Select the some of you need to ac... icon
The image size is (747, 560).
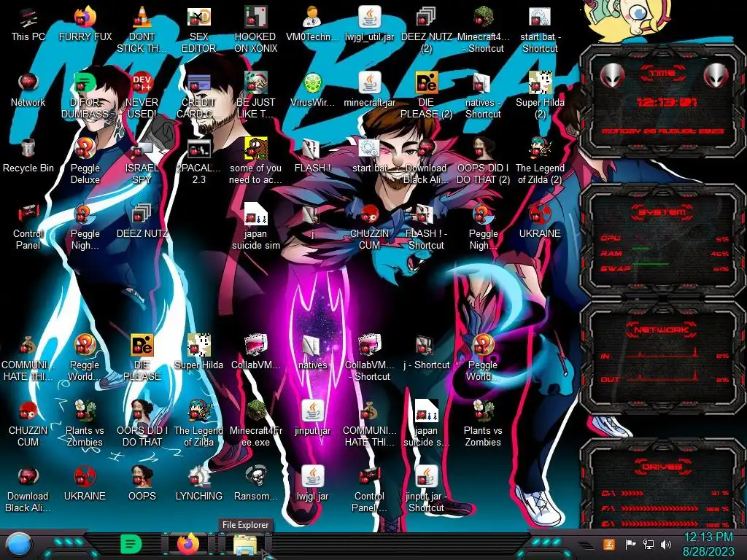click(255, 162)
